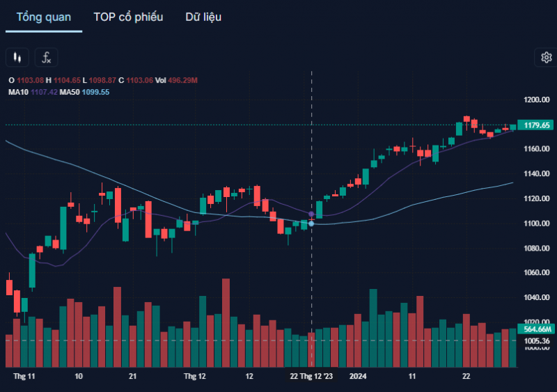
Task: Click the 2024 date label on time axis
Action: [x=358, y=376]
